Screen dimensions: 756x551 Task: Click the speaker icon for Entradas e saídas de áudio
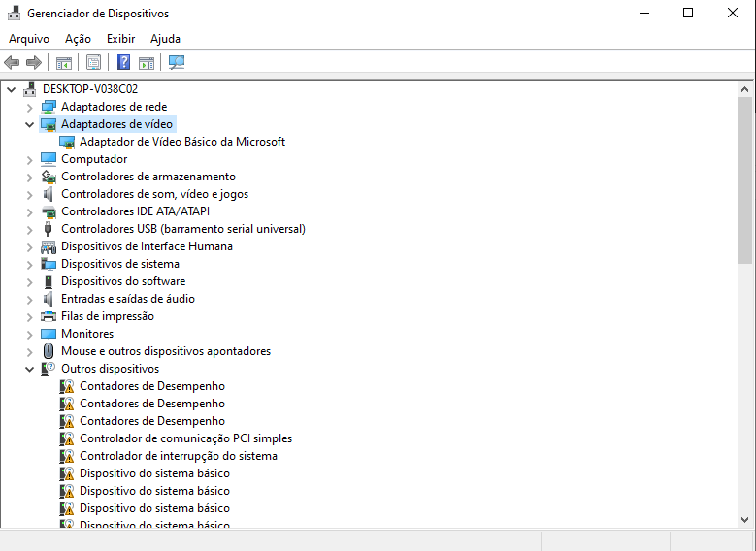[49, 299]
